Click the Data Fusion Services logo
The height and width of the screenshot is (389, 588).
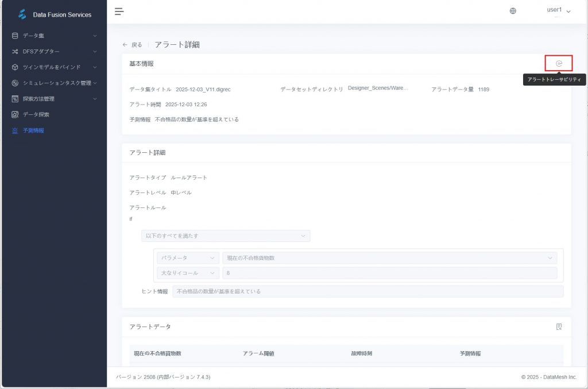coord(22,14)
